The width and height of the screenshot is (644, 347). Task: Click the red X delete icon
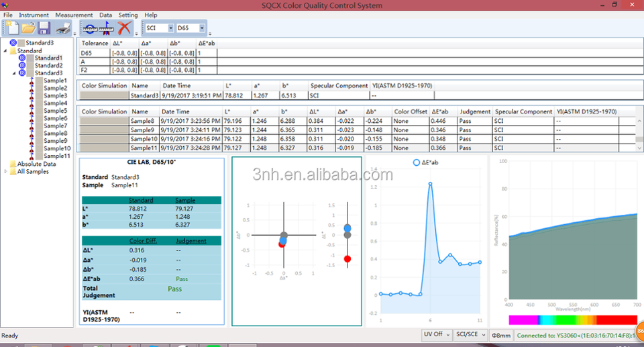[124, 28]
